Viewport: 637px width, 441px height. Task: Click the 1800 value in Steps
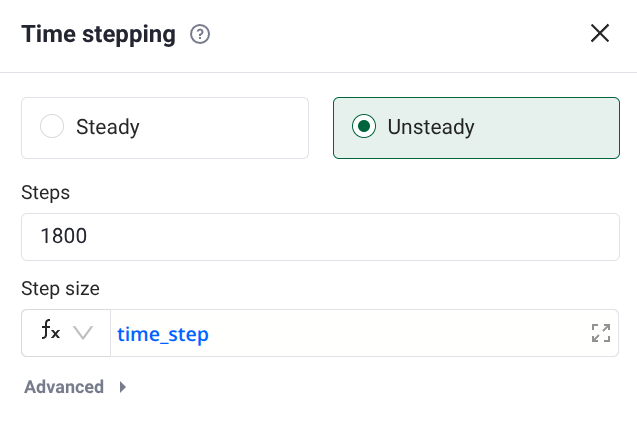coord(64,237)
